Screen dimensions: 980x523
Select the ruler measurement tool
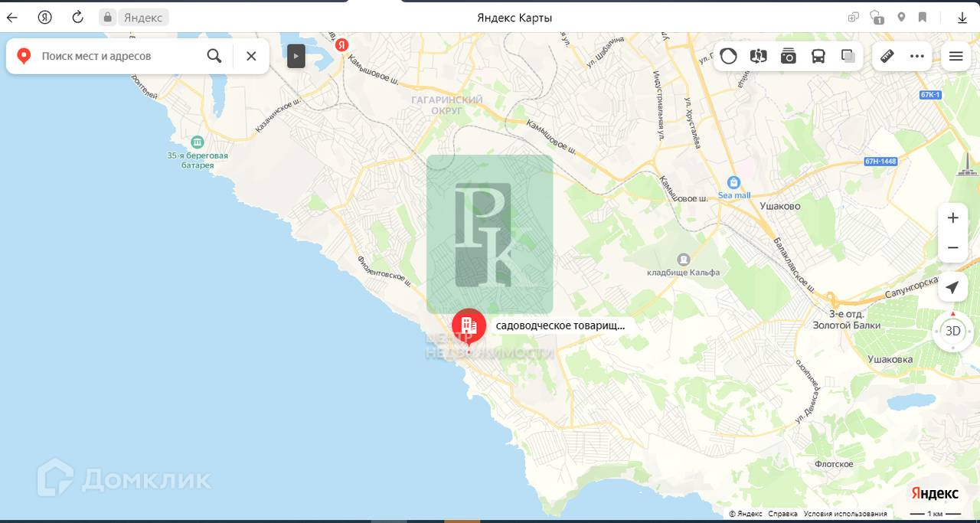point(887,56)
